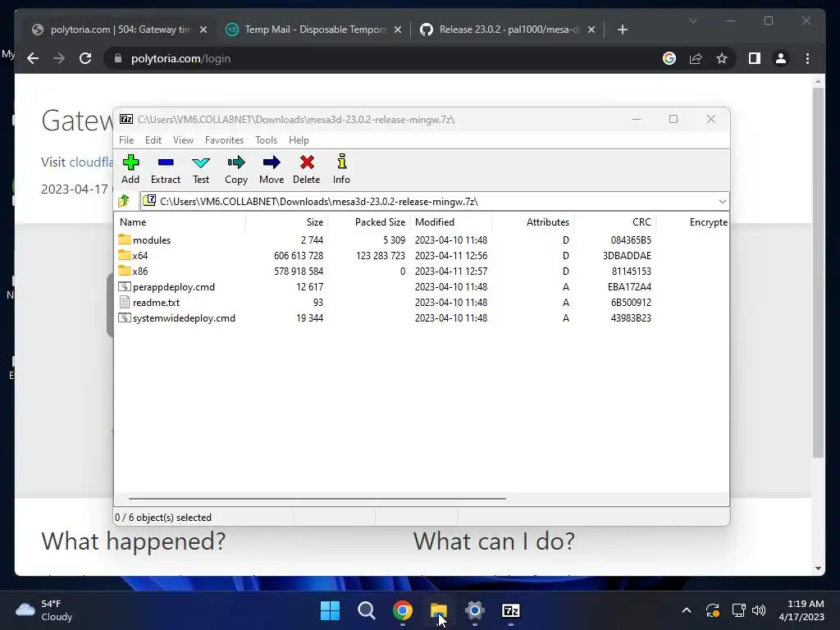
Task: Close the GitHub Release 23.0.2 tab
Action: pos(591,30)
